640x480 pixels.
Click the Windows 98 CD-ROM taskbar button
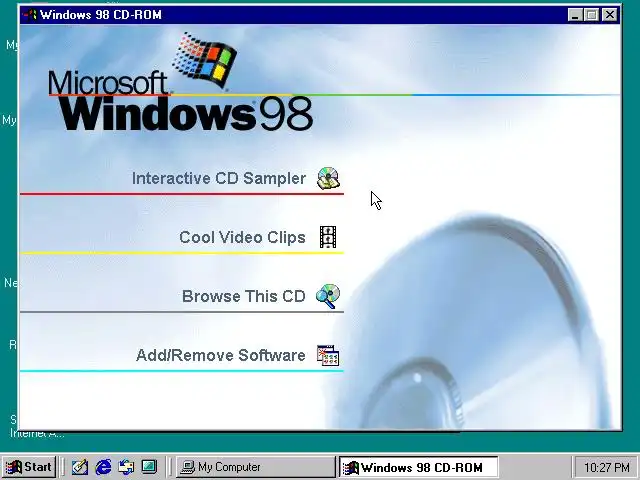[419, 467]
